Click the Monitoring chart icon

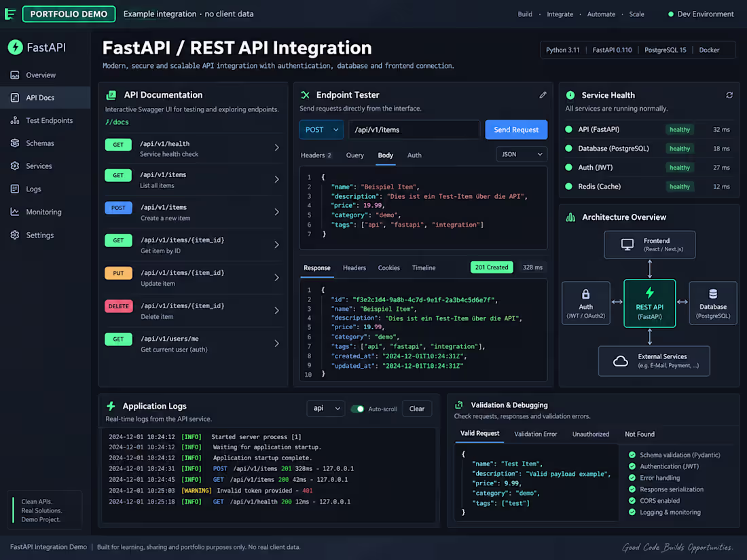[x=15, y=212]
